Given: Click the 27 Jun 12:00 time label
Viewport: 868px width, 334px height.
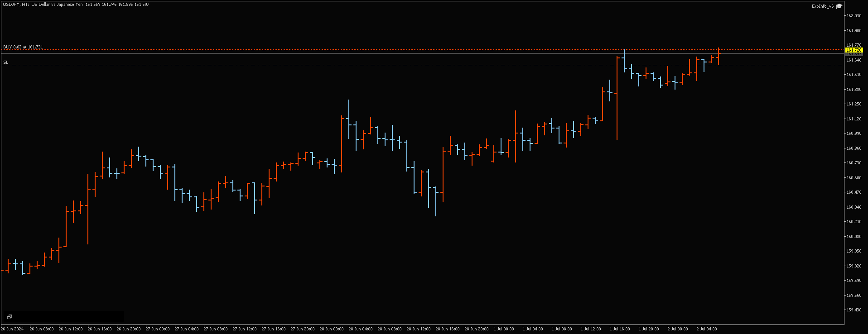Looking at the screenshot, I should 245,329.
